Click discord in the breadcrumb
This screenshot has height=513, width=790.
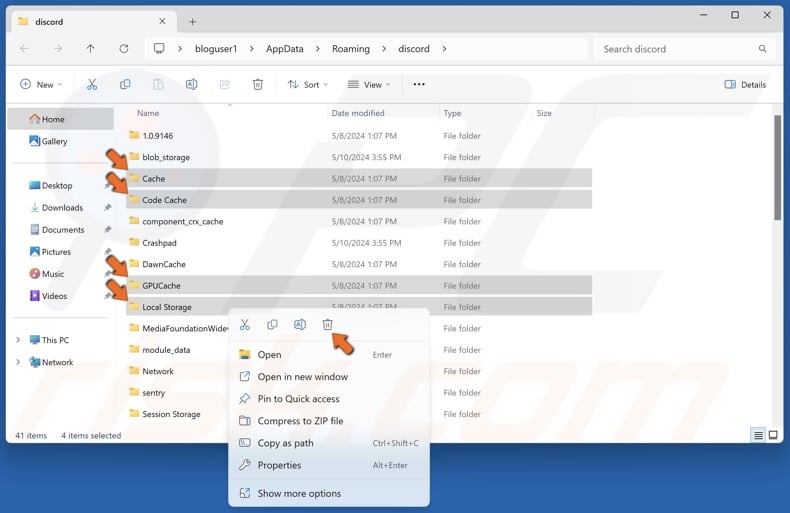(414, 49)
